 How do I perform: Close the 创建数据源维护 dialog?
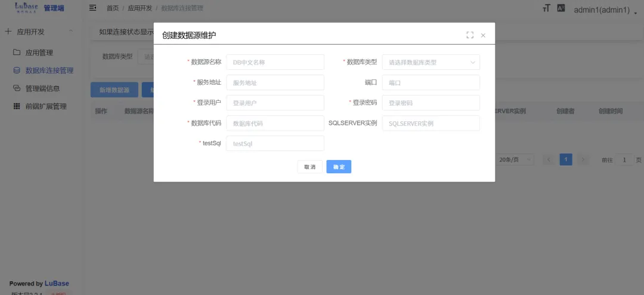coord(483,35)
